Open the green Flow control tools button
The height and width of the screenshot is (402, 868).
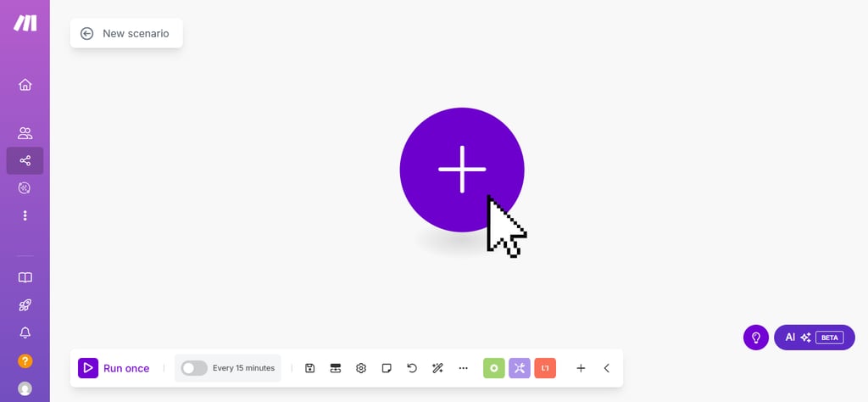(x=494, y=368)
